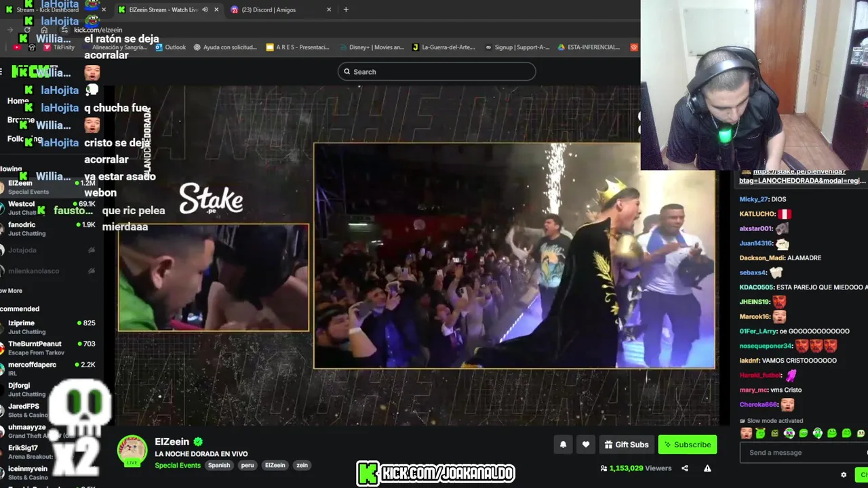Click mary_mc username in chat
This screenshot has width=868, height=488.
(x=753, y=390)
